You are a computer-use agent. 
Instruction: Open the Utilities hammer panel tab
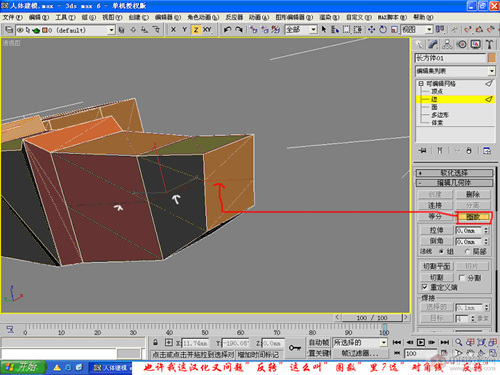click(489, 44)
